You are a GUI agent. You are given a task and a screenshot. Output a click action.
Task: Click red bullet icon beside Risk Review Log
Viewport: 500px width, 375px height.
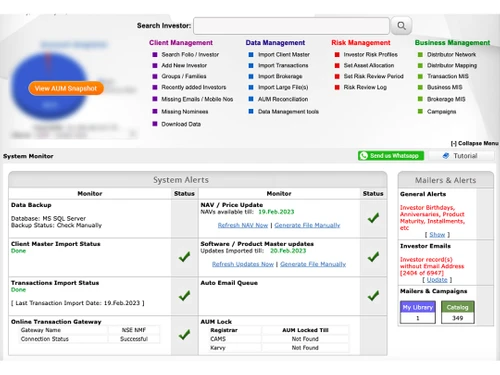[x=337, y=87]
